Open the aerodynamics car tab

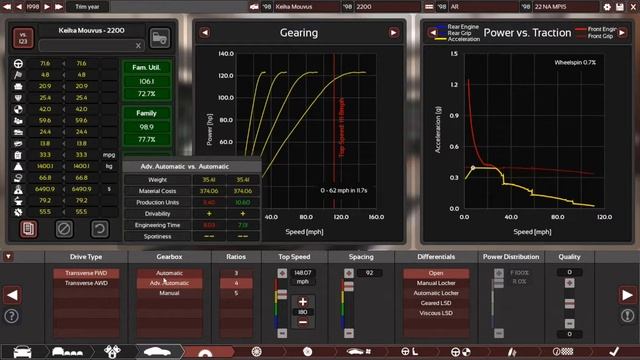[x=358, y=351]
